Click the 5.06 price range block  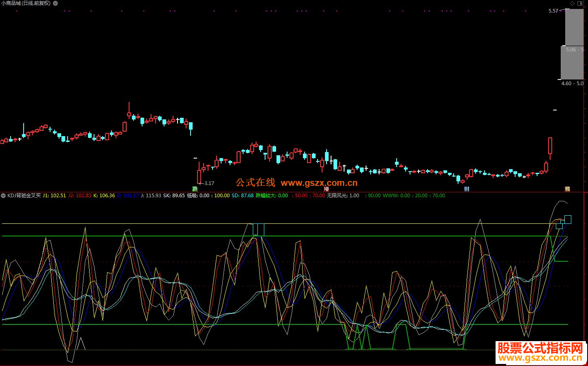click(572, 62)
